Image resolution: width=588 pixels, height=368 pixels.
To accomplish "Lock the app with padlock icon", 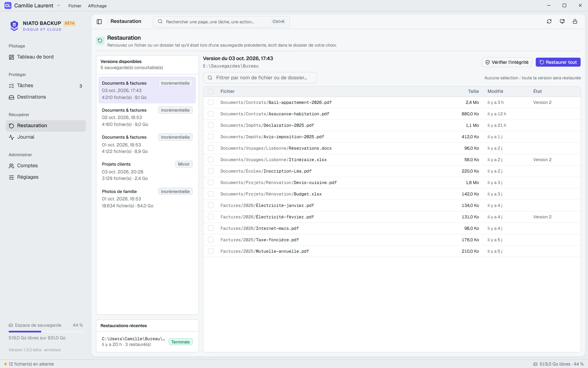I will coord(575,21).
